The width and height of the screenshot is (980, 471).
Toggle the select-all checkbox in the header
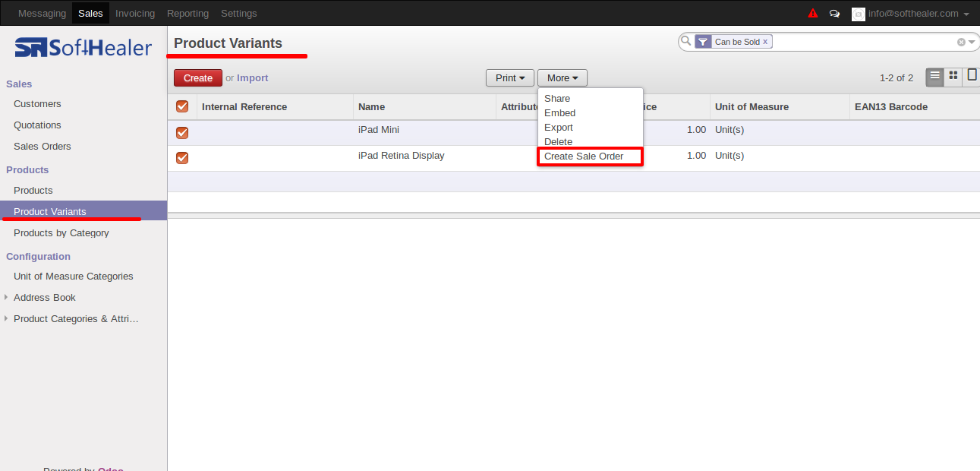tap(182, 106)
